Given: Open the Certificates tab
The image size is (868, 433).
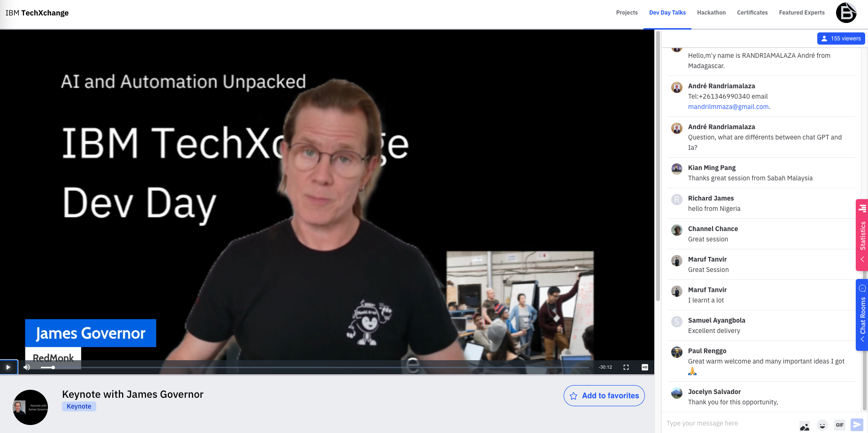Looking at the screenshot, I should (752, 13).
